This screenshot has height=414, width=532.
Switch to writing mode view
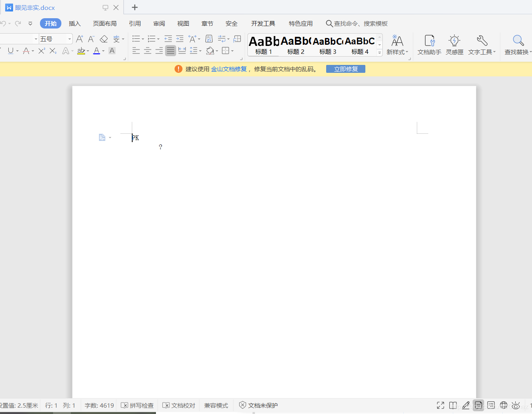click(466, 405)
